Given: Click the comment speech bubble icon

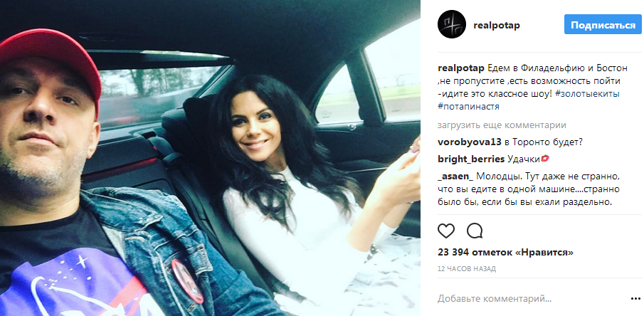Looking at the screenshot, I should [x=475, y=231].
